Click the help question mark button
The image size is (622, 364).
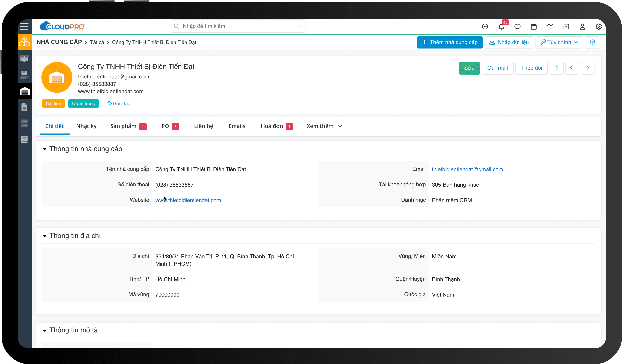coord(592,42)
